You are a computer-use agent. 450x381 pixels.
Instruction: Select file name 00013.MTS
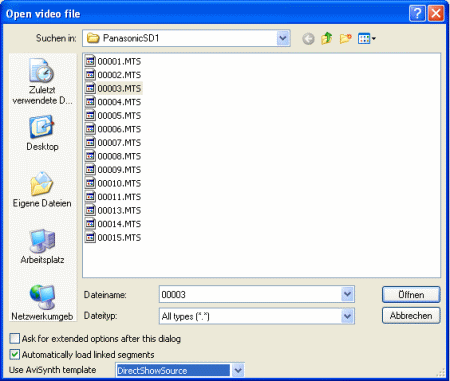click(x=119, y=211)
